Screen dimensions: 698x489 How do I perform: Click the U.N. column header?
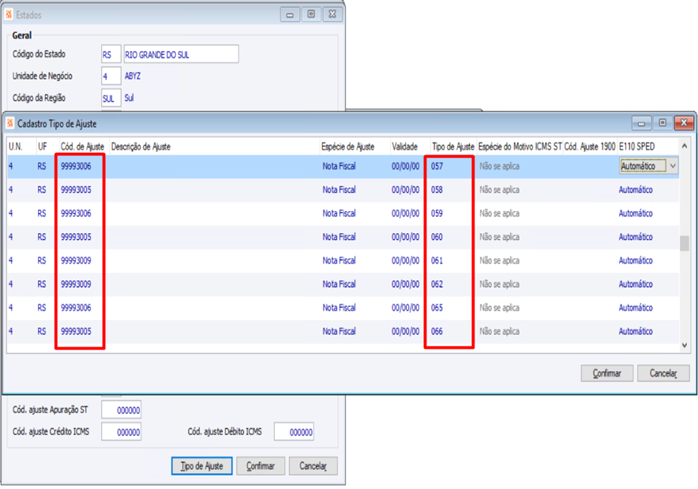(x=16, y=147)
